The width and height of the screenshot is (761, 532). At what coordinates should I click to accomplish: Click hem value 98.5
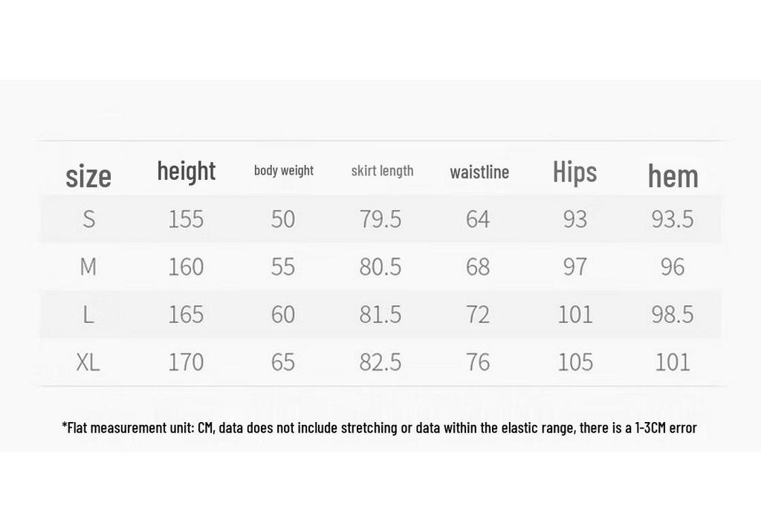pyautogui.click(x=673, y=314)
